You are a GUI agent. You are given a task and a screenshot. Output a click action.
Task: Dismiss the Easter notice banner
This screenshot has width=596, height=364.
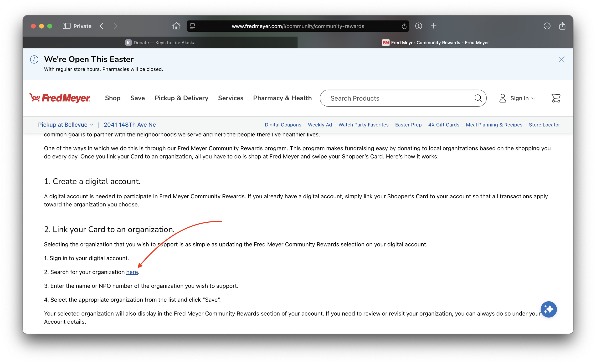[x=561, y=60]
